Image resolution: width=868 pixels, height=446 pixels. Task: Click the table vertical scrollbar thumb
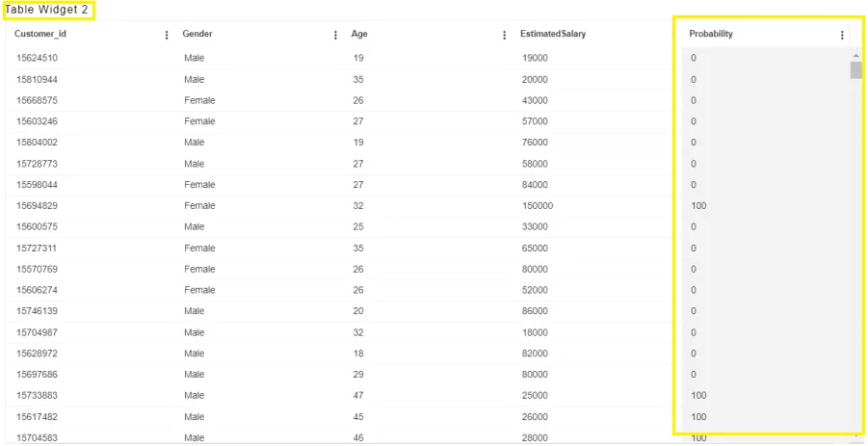855,70
